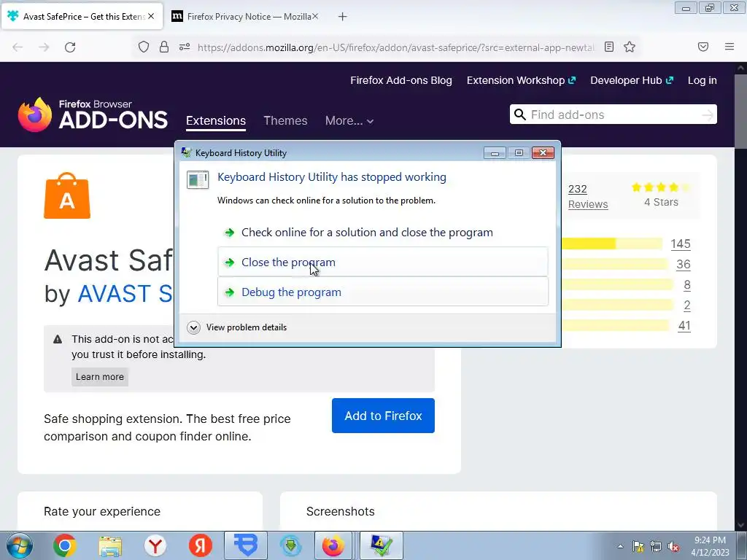Image resolution: width=747 pixels, height=560 pixels.
Task: Open the 2 two-star reviews count
Action: click(687, 306)
